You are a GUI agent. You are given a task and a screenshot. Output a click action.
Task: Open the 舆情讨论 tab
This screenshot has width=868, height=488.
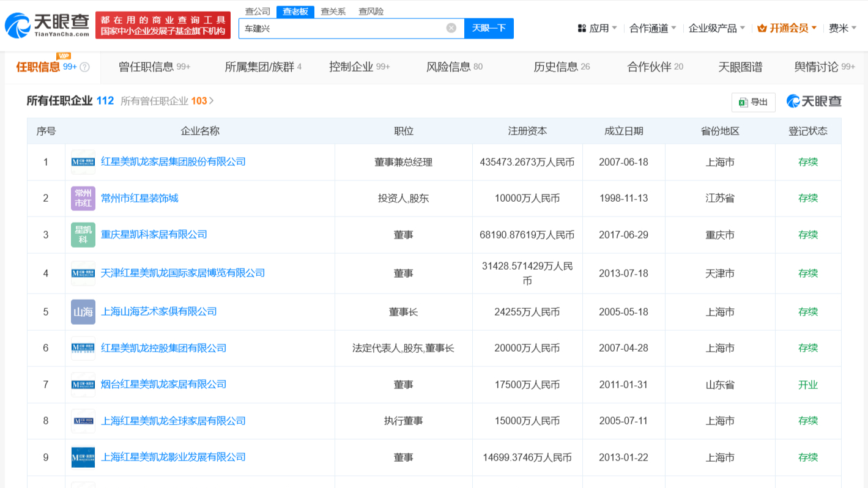click(825, 67)
